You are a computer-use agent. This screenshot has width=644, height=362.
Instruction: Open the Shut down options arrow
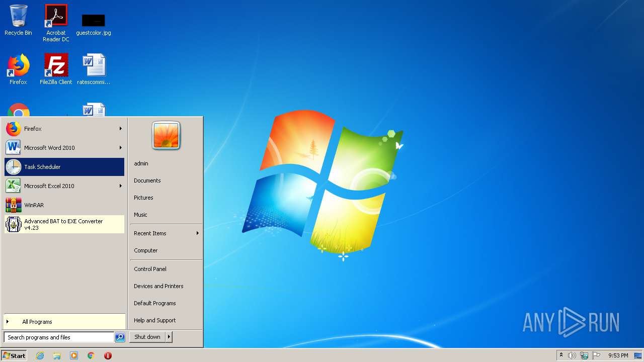pos(169,337)
